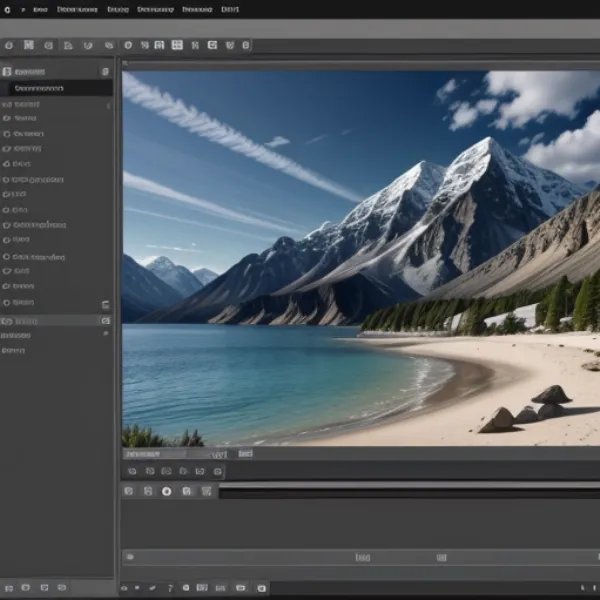
Task: Click the center text label in the bottom timeline bar
Action: point(361,557)
